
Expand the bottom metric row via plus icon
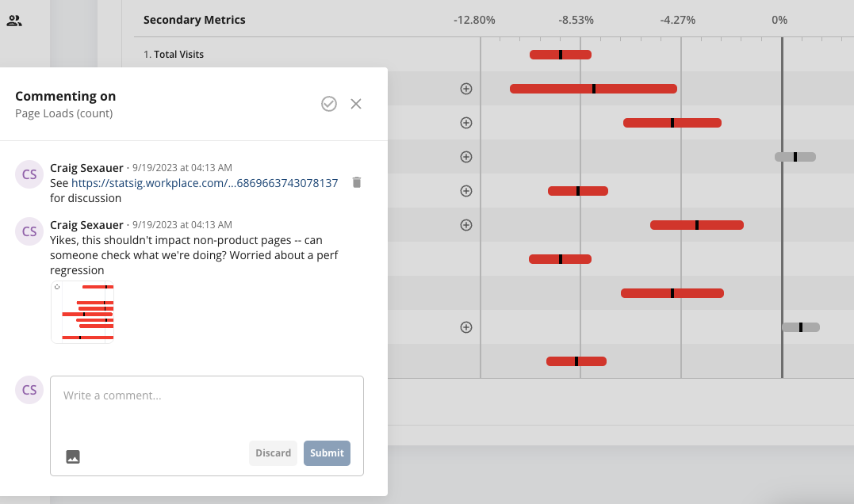(466, 326)
